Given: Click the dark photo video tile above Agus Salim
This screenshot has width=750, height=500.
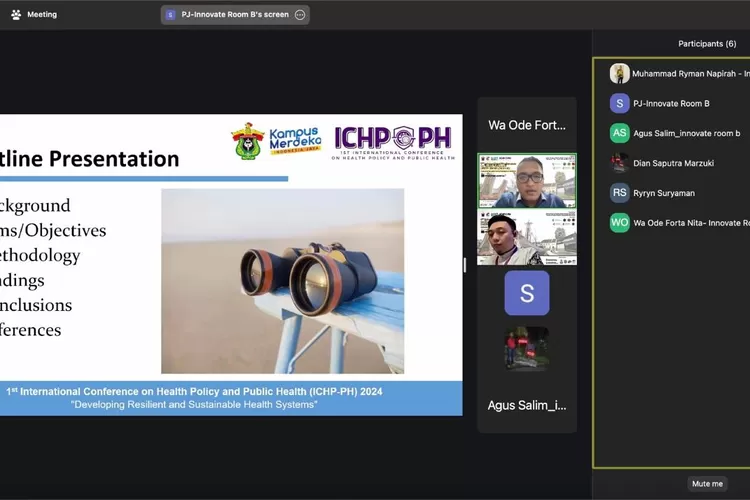Looking at the screenshot, I should tap(527, 349).
